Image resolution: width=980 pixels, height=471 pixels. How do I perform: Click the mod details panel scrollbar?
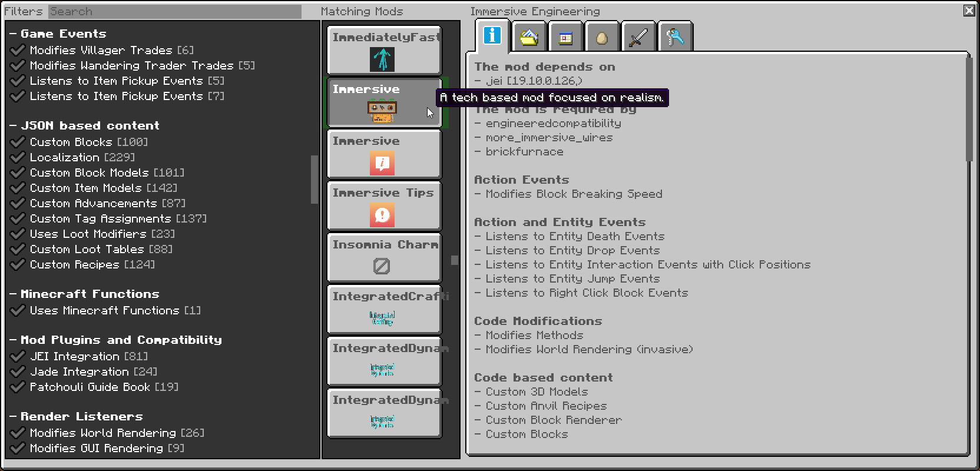point(969,109)
